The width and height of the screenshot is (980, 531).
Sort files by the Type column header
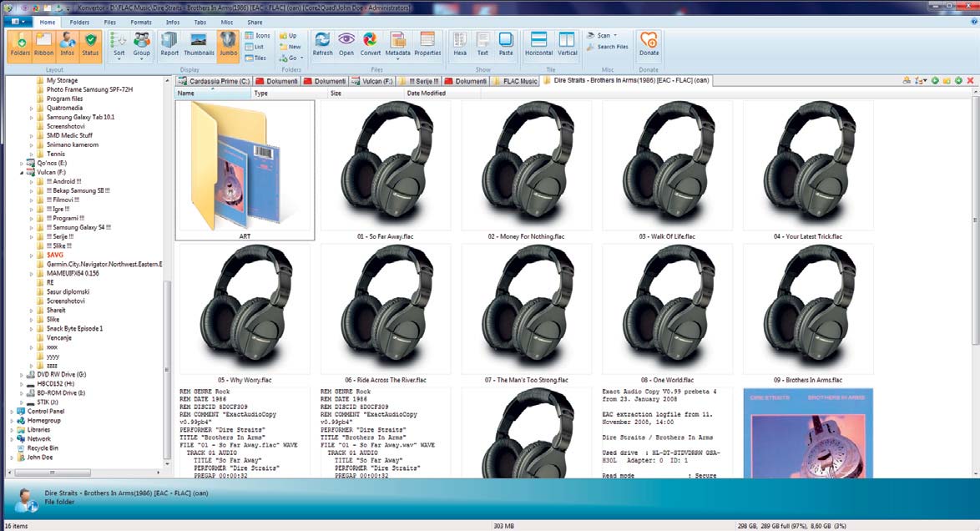(x=290, y=94)
